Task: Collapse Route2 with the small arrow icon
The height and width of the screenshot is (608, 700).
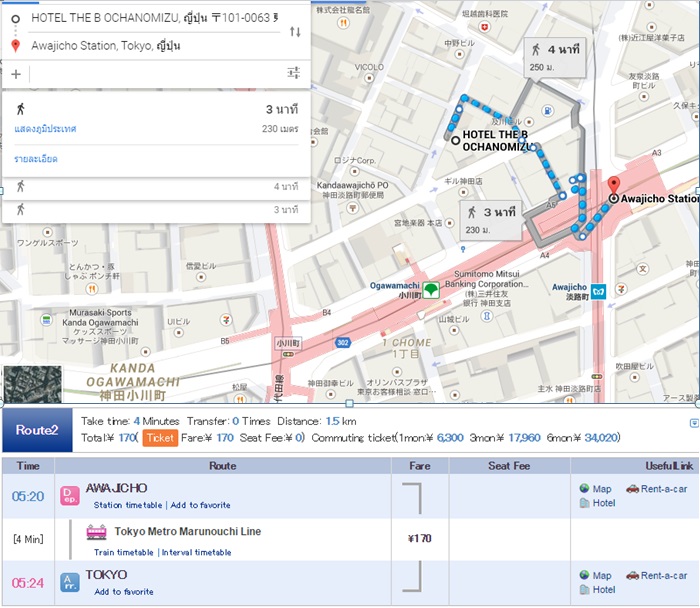Action: (694, 423)
